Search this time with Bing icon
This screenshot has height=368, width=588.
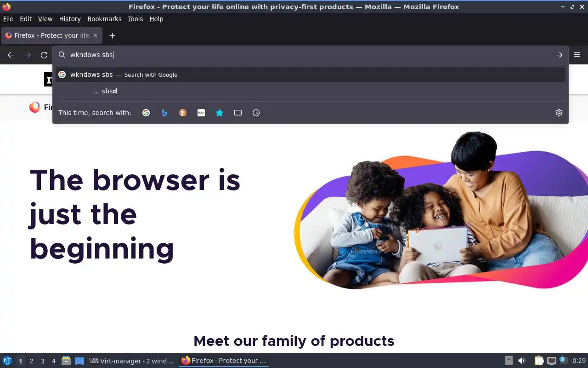164,113
